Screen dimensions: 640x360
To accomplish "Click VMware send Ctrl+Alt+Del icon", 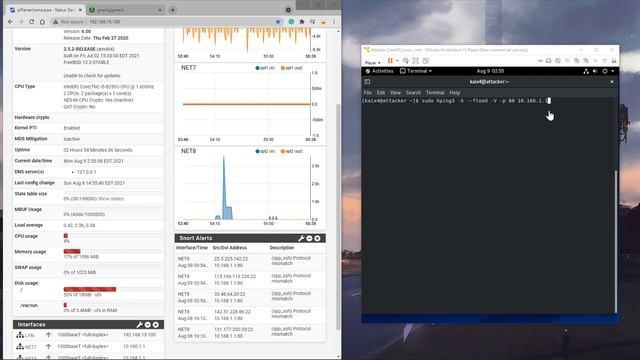I will (x=406, y=61).
